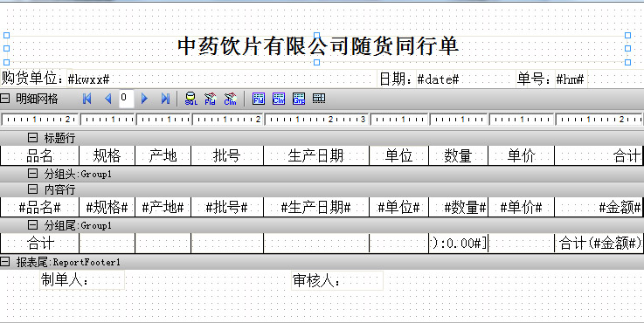Click the title's middle-left selection handle
Screen dimensions: 644x323
[x=6, y=48]
